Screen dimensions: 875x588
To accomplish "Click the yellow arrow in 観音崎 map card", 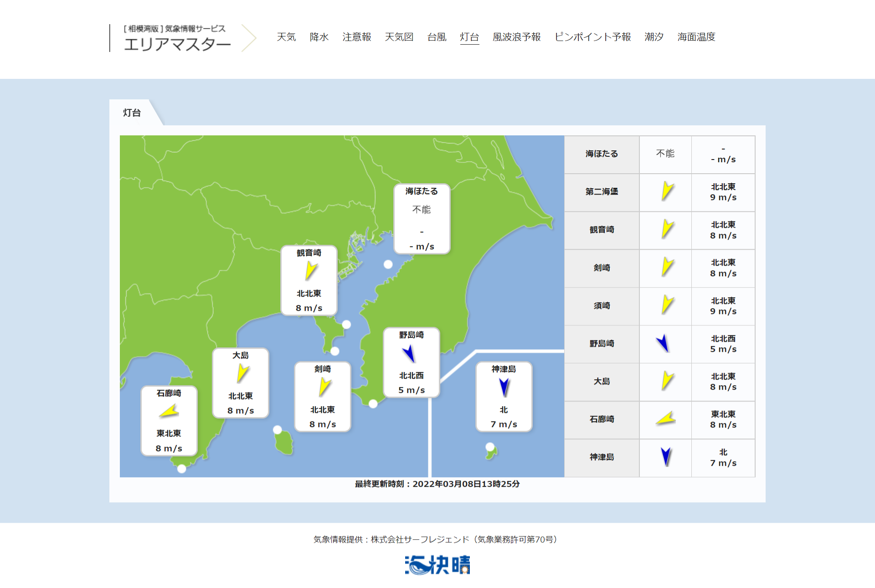I will (x=311, y=271).
